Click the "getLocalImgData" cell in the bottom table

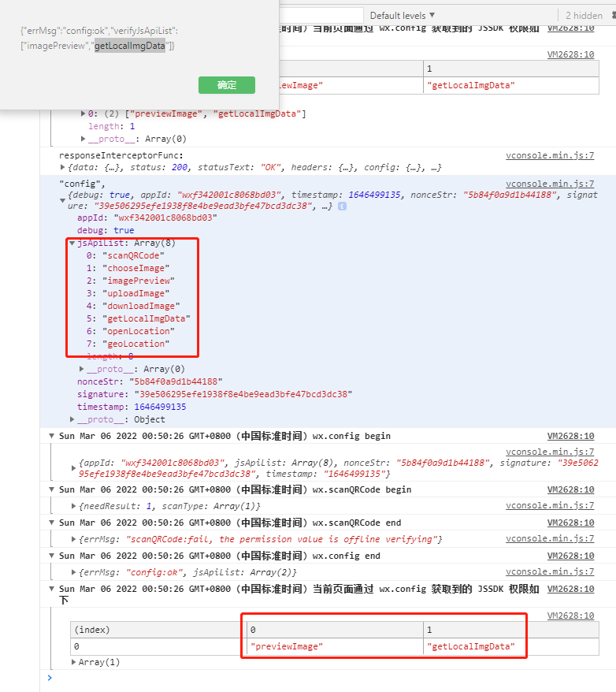point(511,646)
